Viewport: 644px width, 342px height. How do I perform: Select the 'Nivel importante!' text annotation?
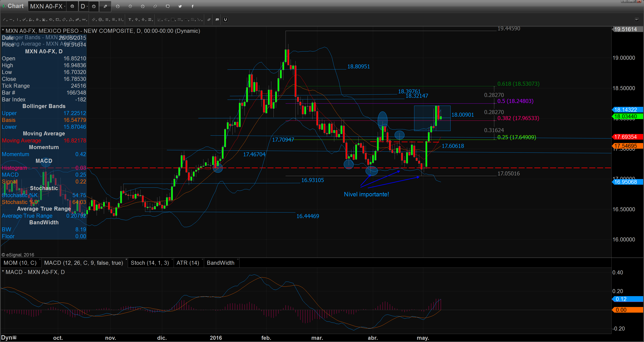click(x=366, y=194)
